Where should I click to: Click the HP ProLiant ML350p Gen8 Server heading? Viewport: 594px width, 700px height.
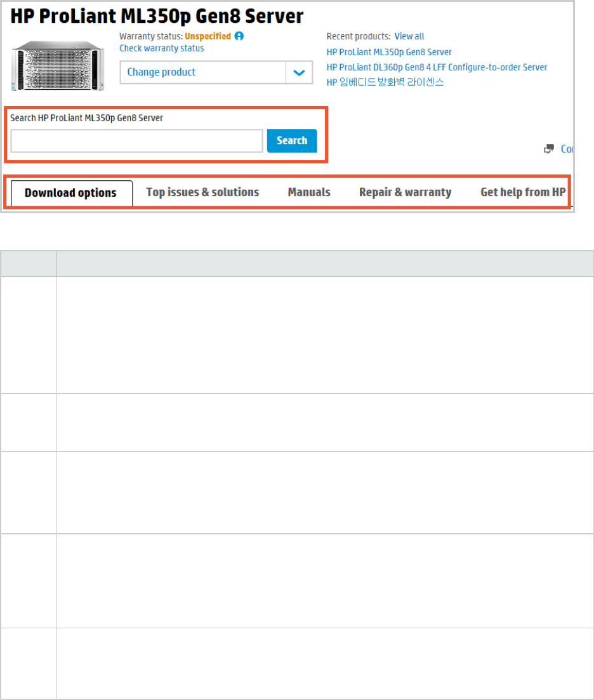157,16
